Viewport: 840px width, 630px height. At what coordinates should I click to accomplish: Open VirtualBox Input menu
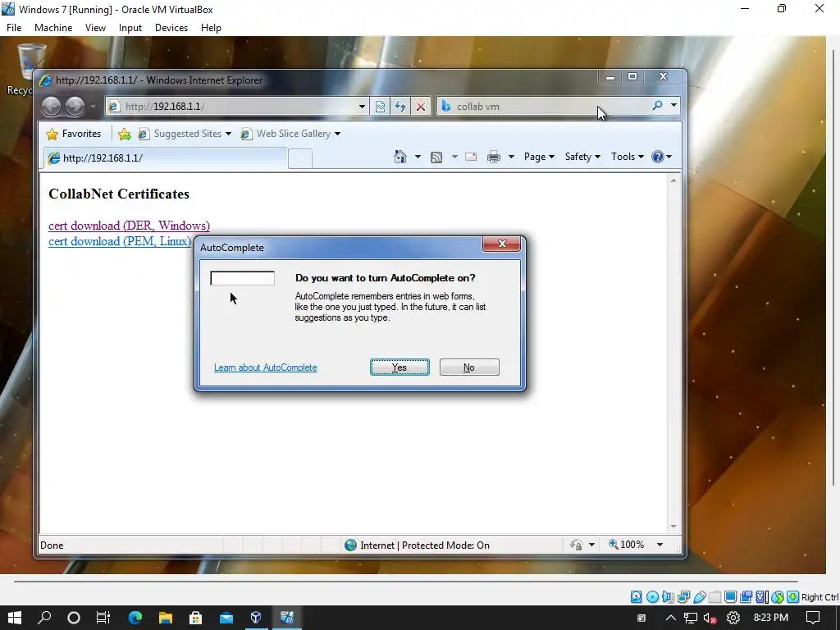pyautogui.click(x=130, y=28)
